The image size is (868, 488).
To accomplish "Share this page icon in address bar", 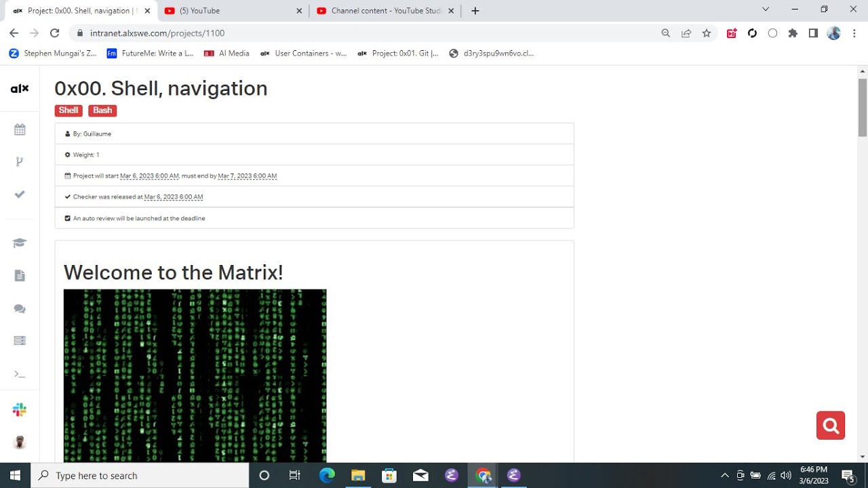I will 686,33.
